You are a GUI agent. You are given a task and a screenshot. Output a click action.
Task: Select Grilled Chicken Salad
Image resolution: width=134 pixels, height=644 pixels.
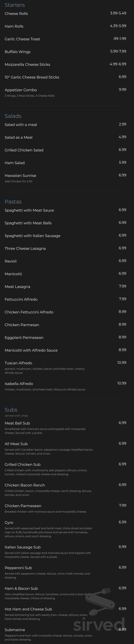click(24, 150)
